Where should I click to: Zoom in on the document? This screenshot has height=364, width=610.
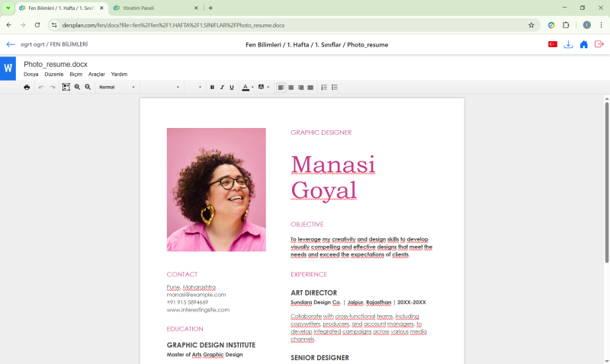(x=77, y=88)
